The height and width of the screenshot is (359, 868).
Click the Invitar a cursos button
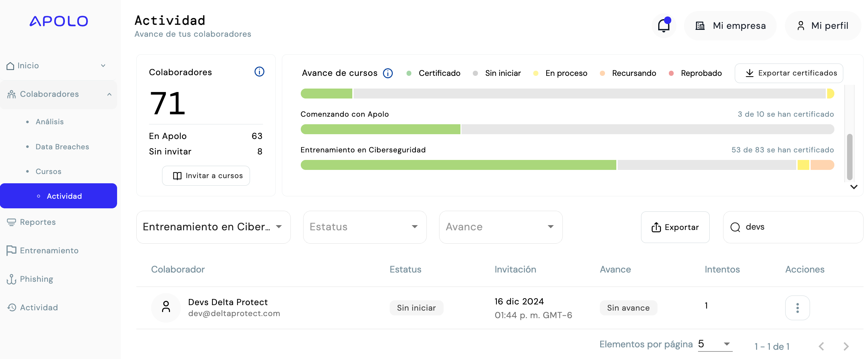[x=206, y=176]
